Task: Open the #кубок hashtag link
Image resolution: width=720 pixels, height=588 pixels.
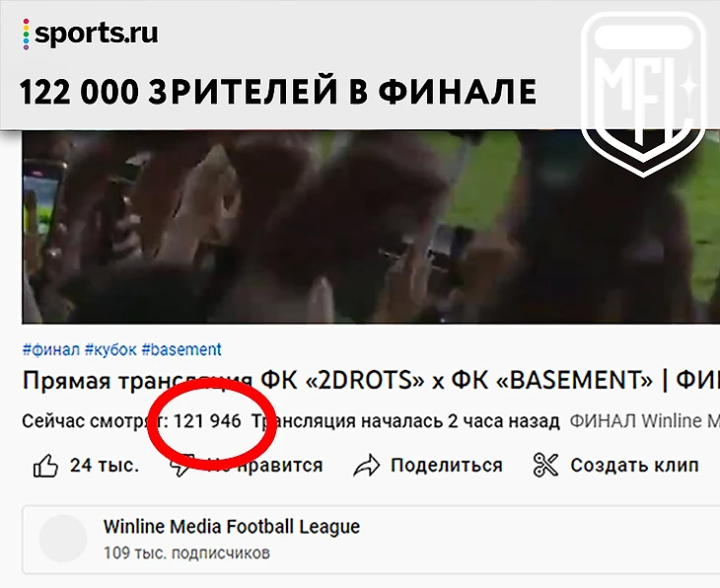Action: coord(110,349)
